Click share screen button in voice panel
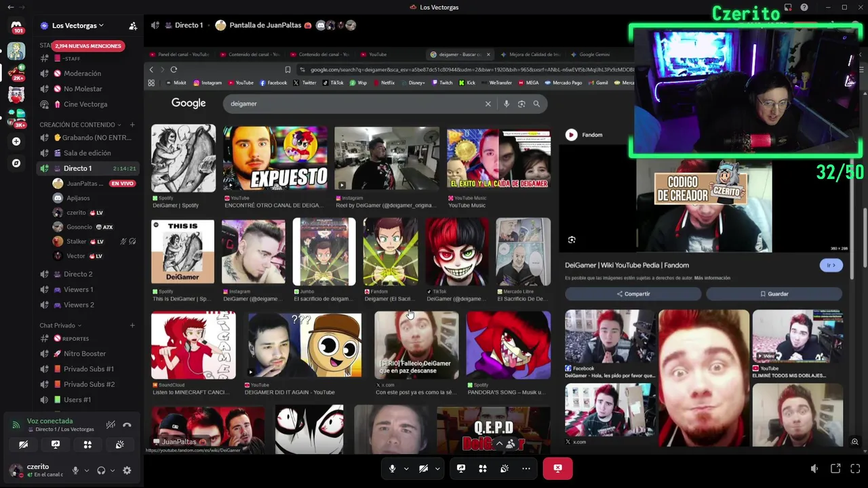 56,445
